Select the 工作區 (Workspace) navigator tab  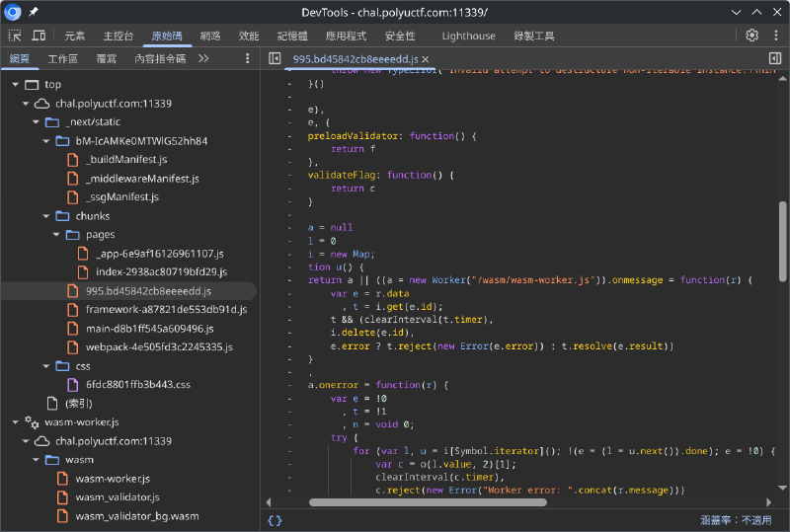(62, 59)
